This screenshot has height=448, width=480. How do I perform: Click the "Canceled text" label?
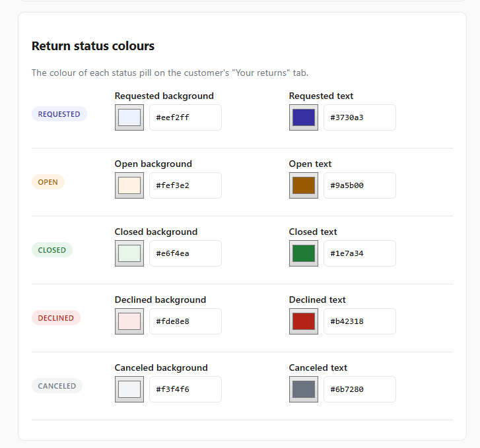pos(318,368)
